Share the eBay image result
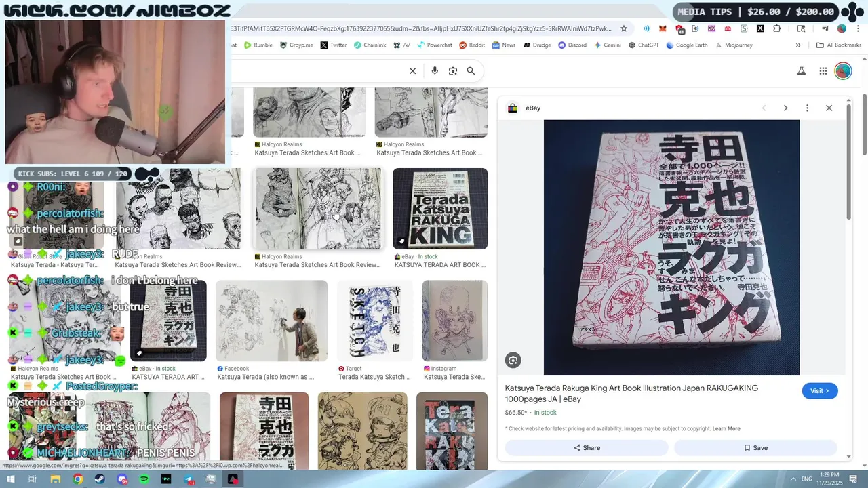Viewport: 868px width, 488px height. tap(587, 448)
